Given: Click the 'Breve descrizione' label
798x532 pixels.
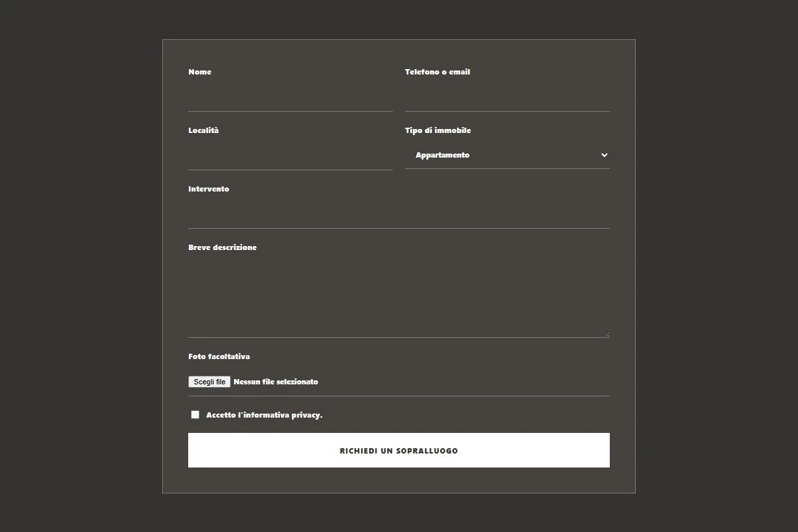Looking at the screenshot, I should click(222, 247).
